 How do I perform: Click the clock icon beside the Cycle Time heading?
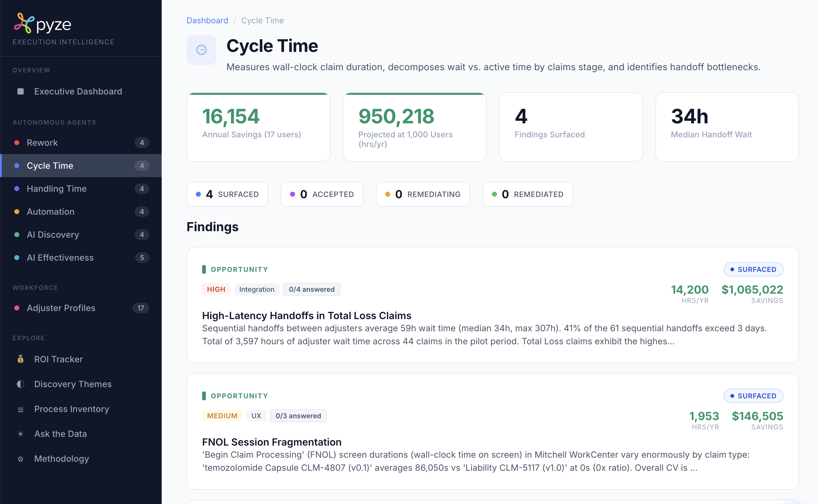coord(201,50)
